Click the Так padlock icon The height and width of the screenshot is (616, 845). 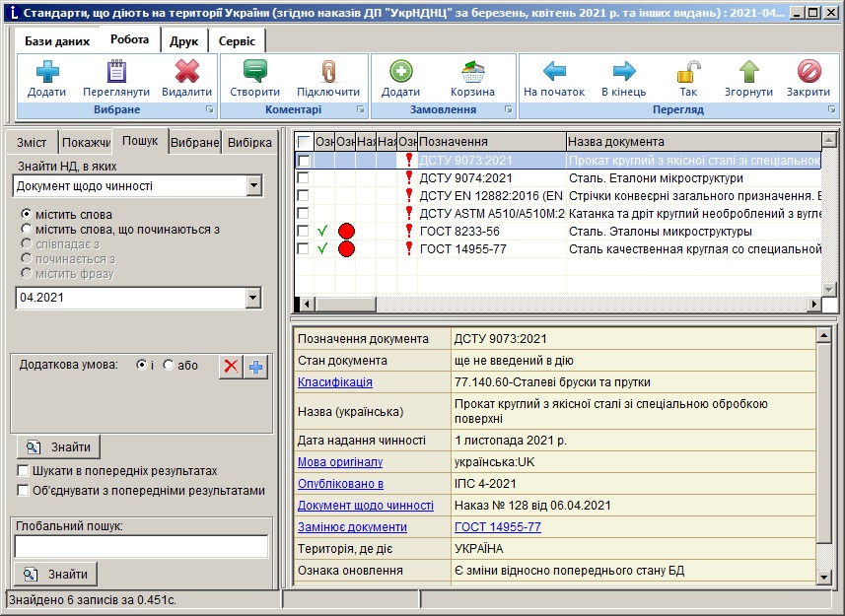point(688,72)
